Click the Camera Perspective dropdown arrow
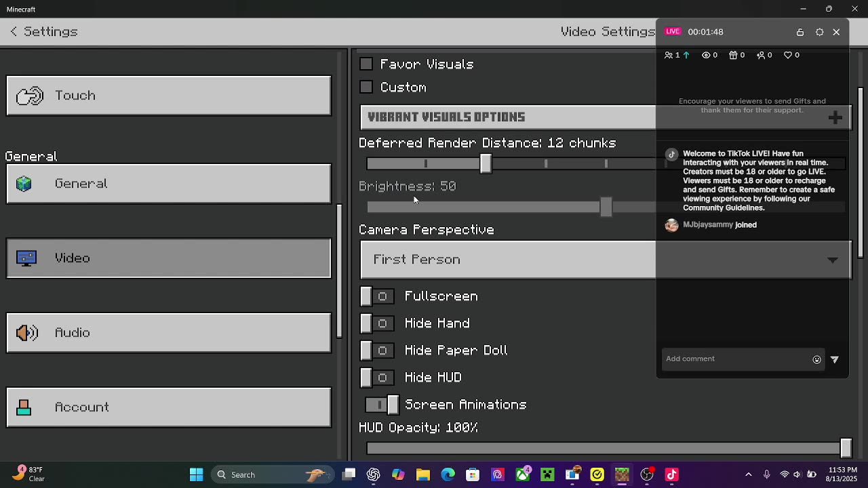Viewport: 868px width, 488px height. 832,260
